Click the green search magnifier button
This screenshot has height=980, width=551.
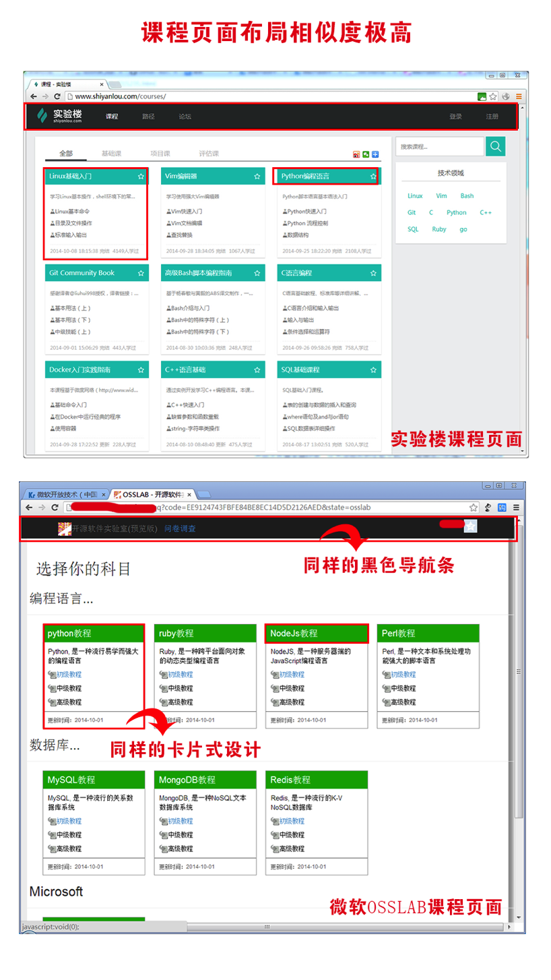pyautogui.click(x=495, y=146)
